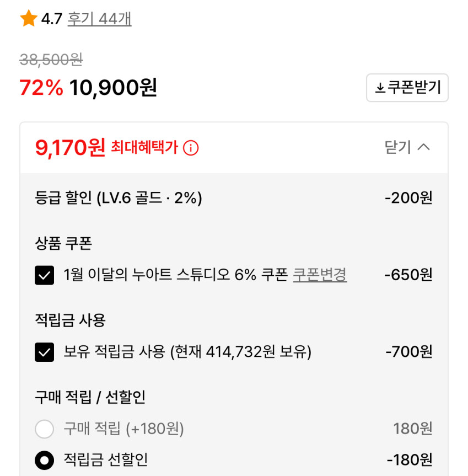
Task: Click the 등급 할인 (LV.6 골드) row label
Action: (x=119, y=198)
